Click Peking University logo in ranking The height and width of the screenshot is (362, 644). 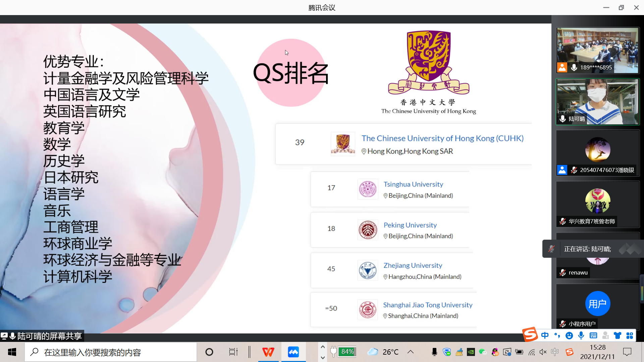point(368,230)
